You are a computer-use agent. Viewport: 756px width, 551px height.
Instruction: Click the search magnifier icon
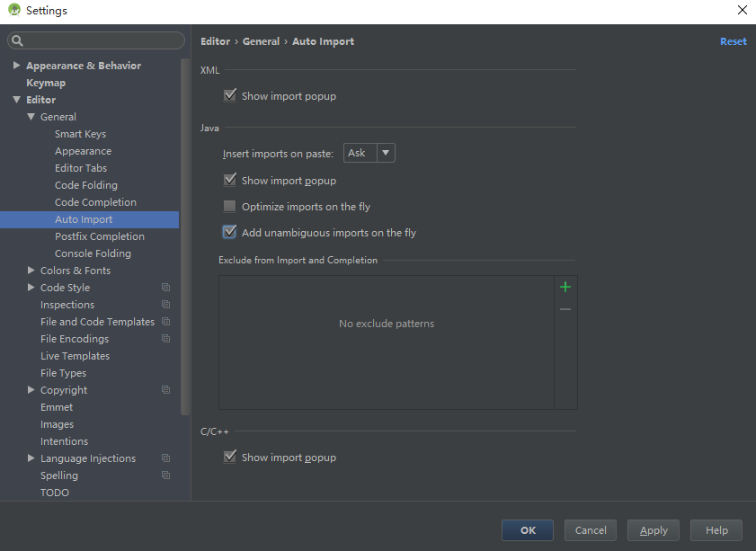[x=17, y=40]
